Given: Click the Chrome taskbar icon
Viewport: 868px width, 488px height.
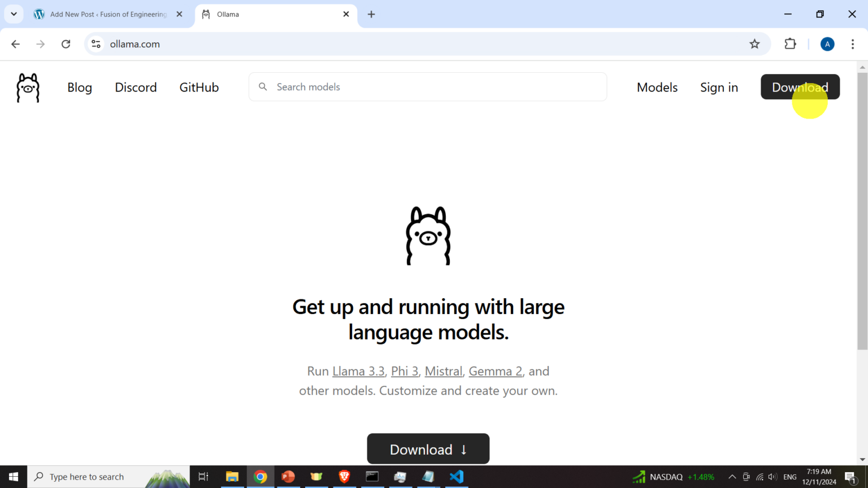Looking at the screenshot, I should click(261, 477).
